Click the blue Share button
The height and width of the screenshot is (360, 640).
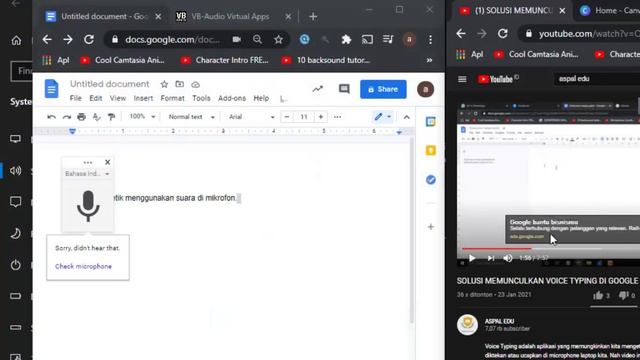coord(383,89)
